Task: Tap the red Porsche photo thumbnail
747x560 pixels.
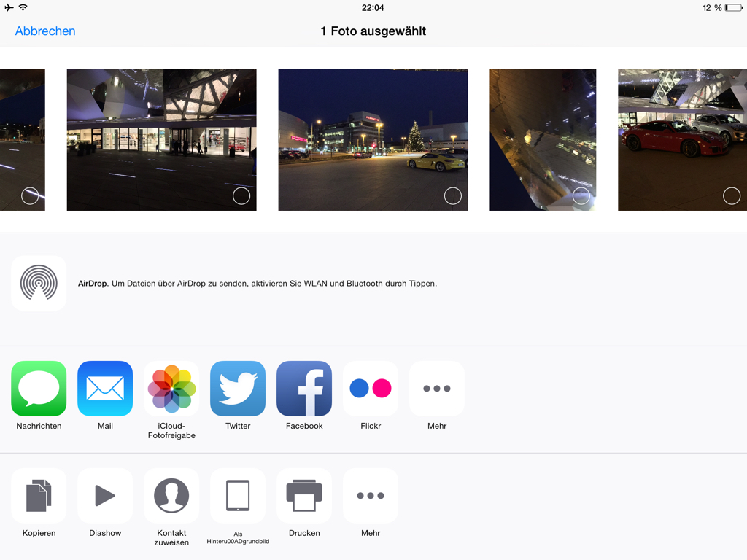Action: (x=682, y=139)
